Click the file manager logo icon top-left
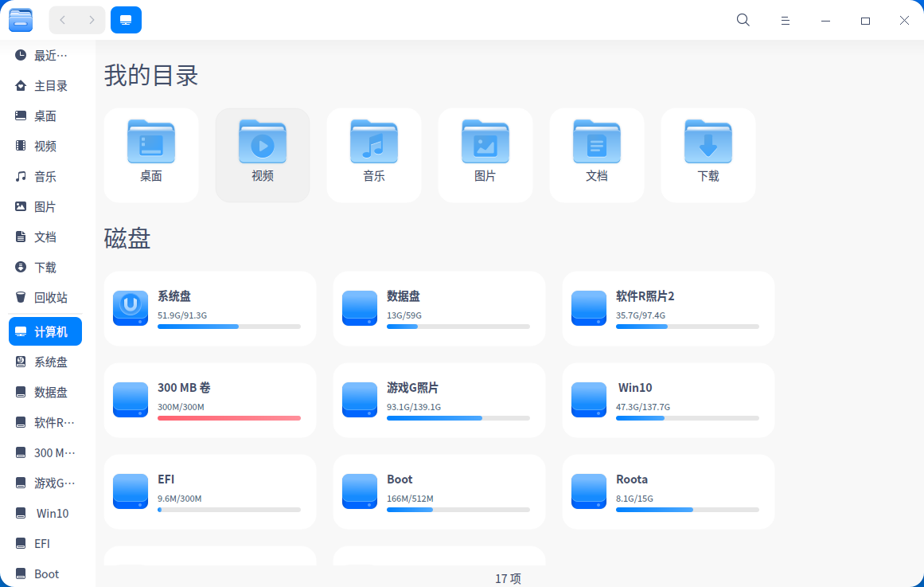This screenshot has height=587, width=924. click(x=21, y=20)
